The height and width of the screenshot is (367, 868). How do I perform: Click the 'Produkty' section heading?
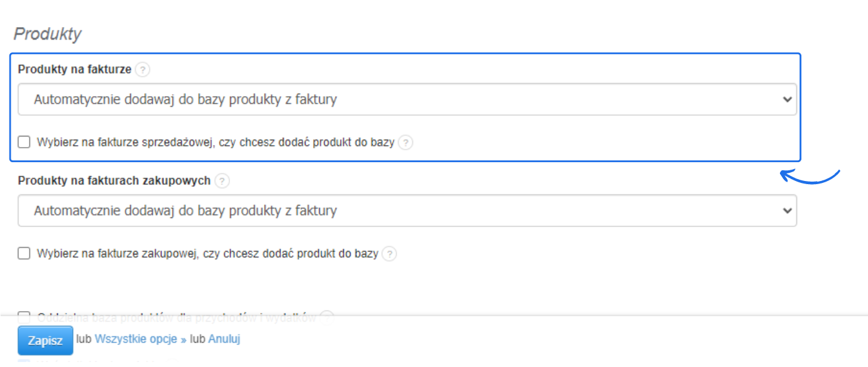click(x=48, y=34)
